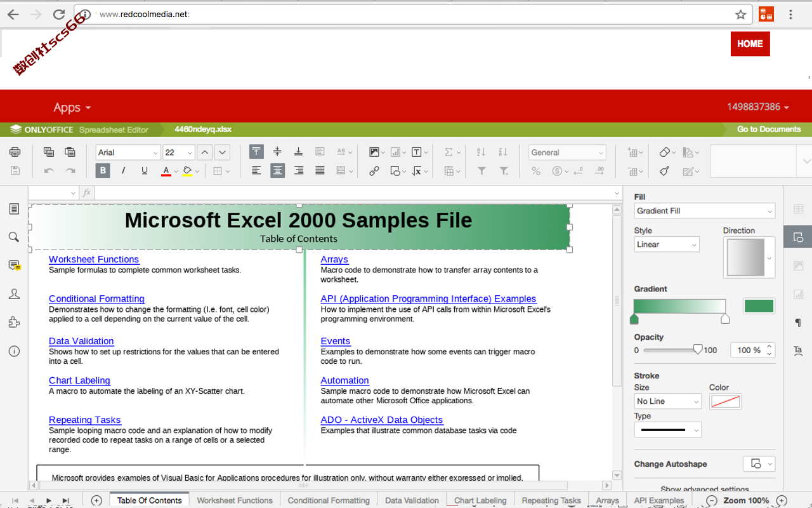Toggle center horizontal alignment

click(x=277, y=171)
